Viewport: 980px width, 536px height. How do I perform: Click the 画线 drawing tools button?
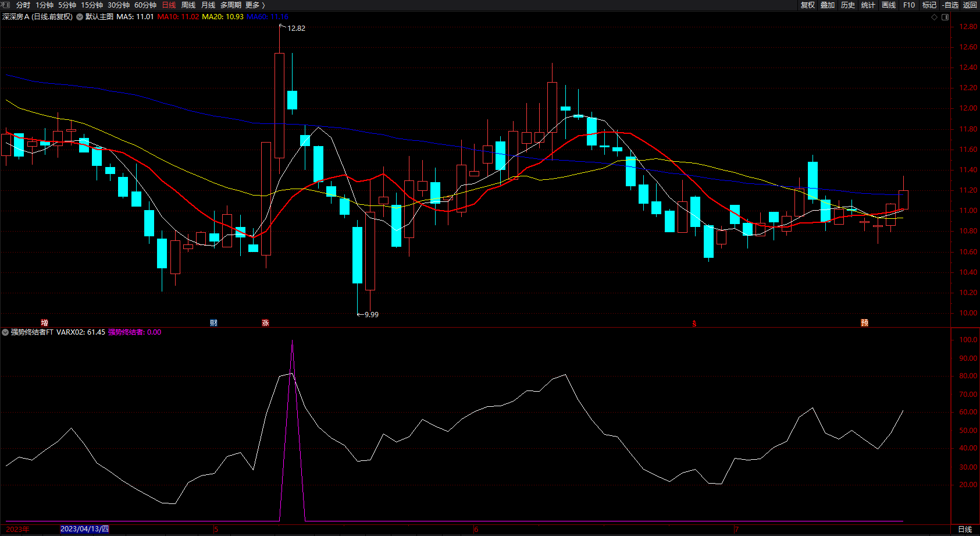[889, 5]
